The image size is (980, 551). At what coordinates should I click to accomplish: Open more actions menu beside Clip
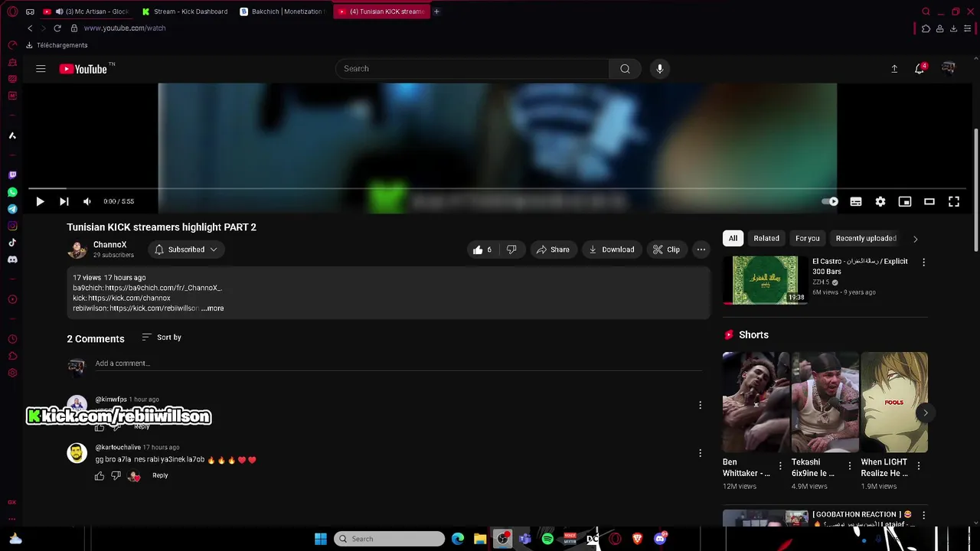pyautogui.click(x=701, y=249)
